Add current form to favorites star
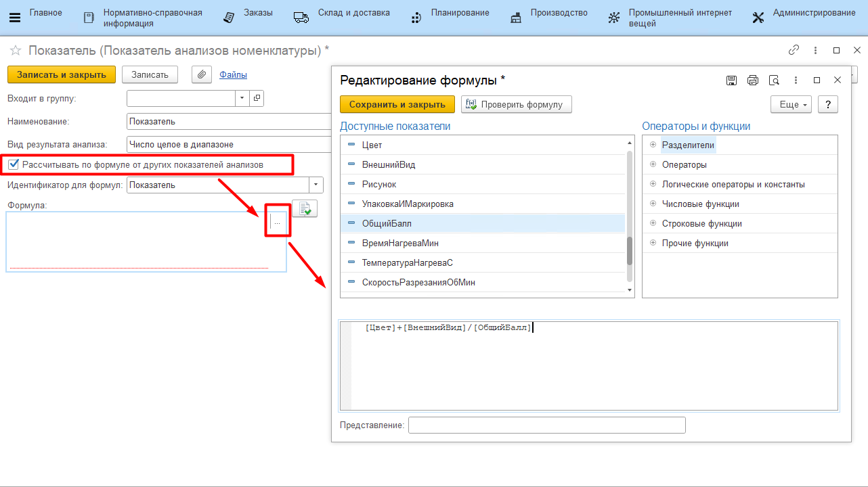The image size is (868, 487). (15, 51)
